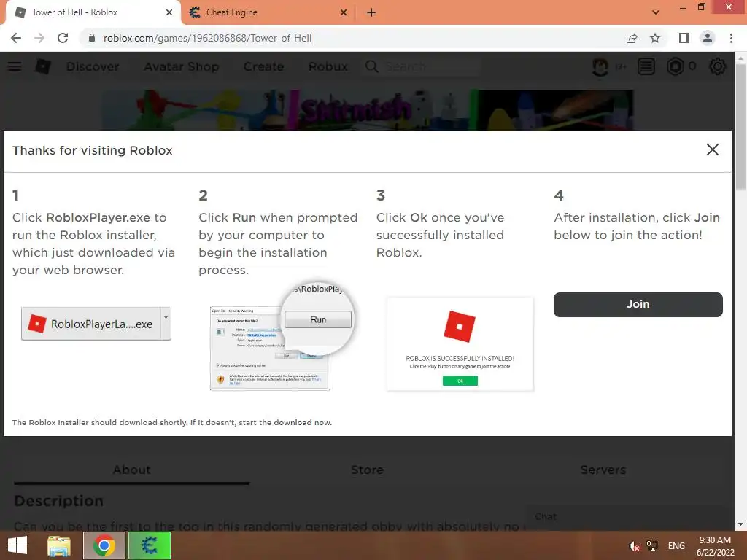Share this page icon
Screen dimensions: 747x560
[x=632, y=38]
